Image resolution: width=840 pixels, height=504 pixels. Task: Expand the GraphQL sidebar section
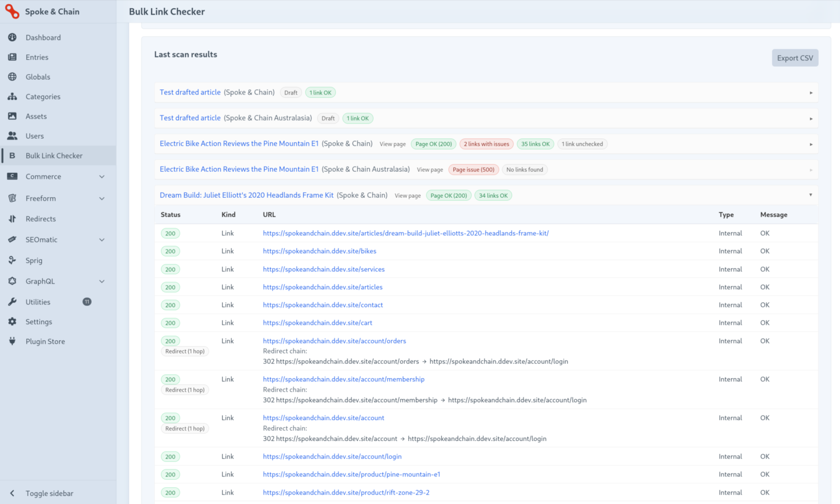[x=102, y=281]
